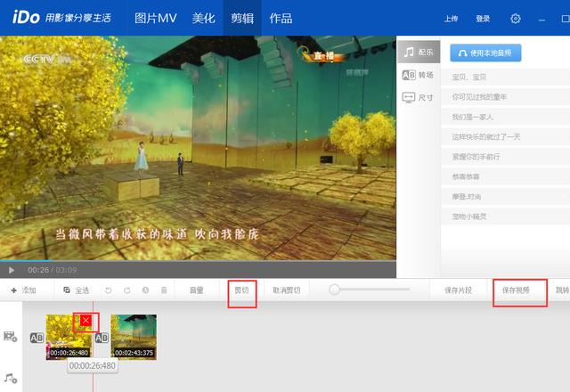
Task: Choose the song 紧握你的手前行
Action: coord(505,157)
